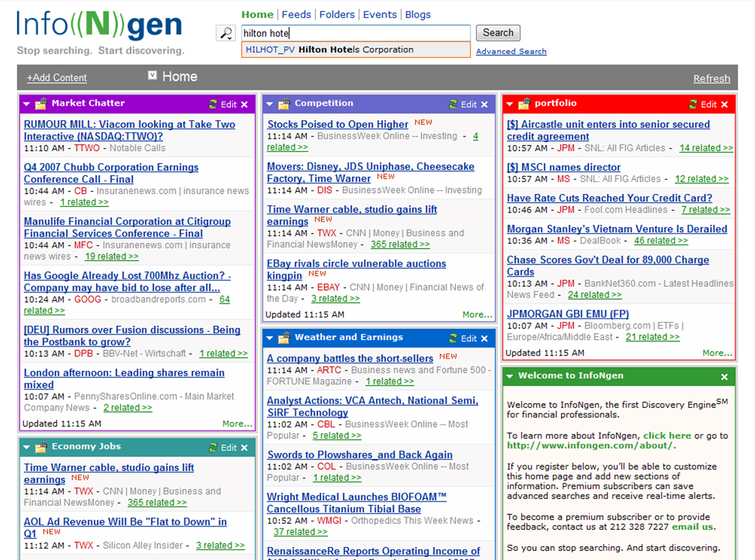Image resolution: width=755 pixels, height=560 pixels.
Task: Refresh the portfolio panel
Action: (693, 104)
